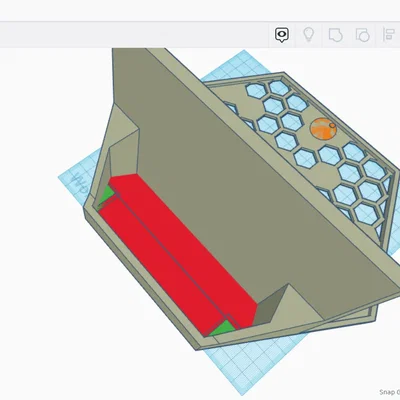This screenshot has height=400, width=400.
Task: Click the Hide Selected lightbulb icon
Action: [x=309, y=34]
